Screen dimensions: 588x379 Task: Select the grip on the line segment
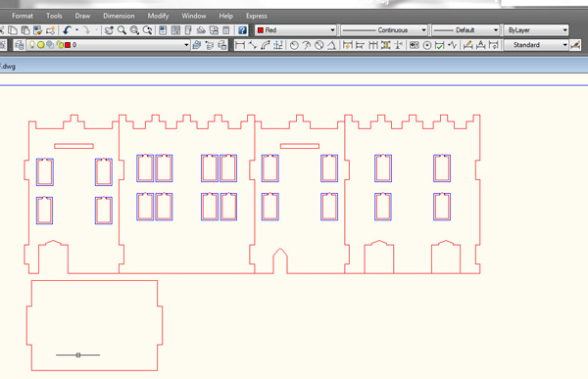[78, 355]
